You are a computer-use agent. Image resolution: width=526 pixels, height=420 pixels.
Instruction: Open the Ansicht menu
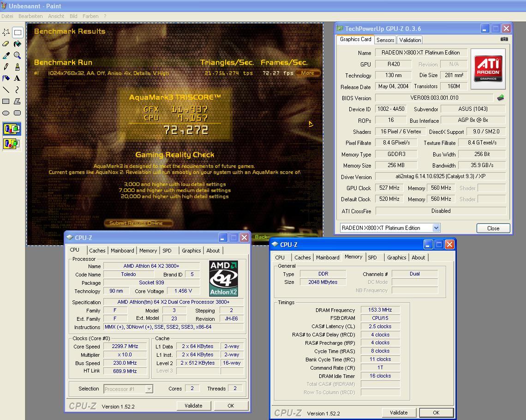point(56,16)
